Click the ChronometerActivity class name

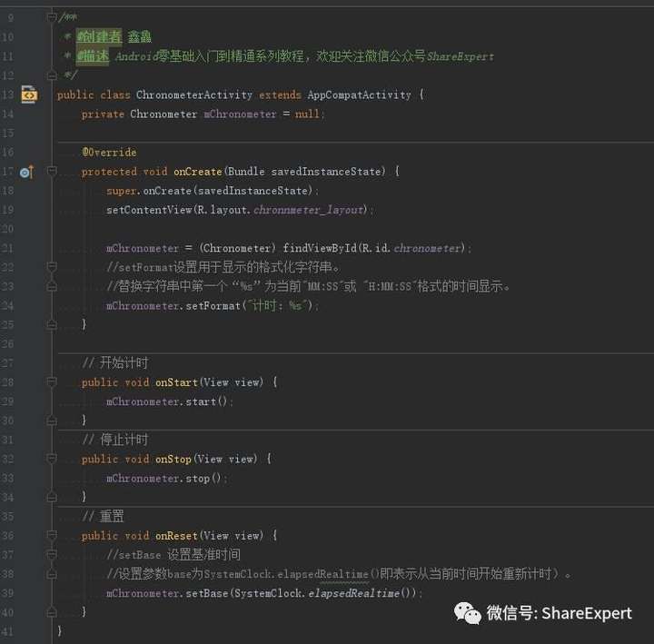coord(194,95)
